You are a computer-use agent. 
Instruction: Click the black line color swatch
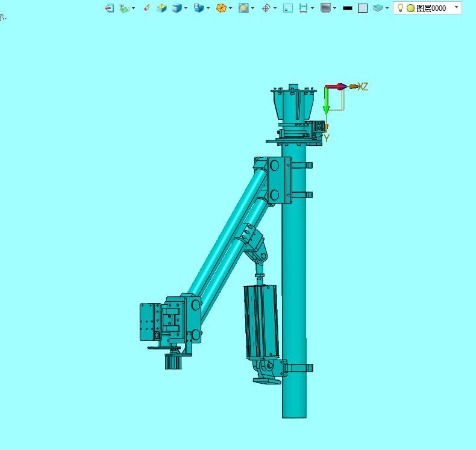(348, 8)
